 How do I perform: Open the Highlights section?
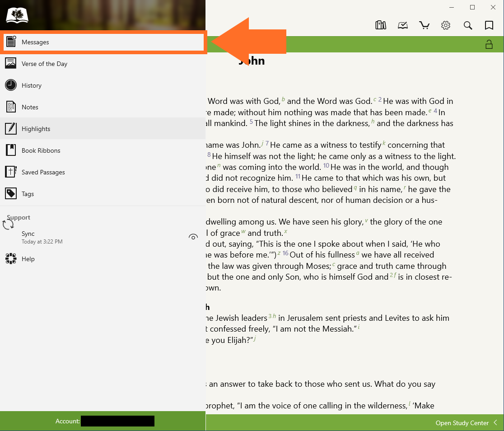[x=103, y=129]
